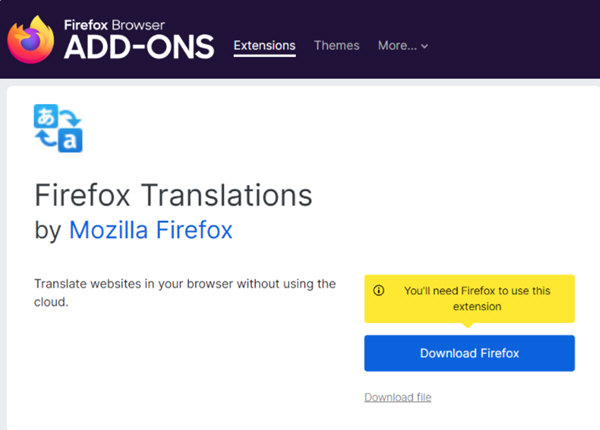Click the Firefox Translations extension icon
Image resolution: width=600 pixels, height=430 pixels.
pos(58,128)
